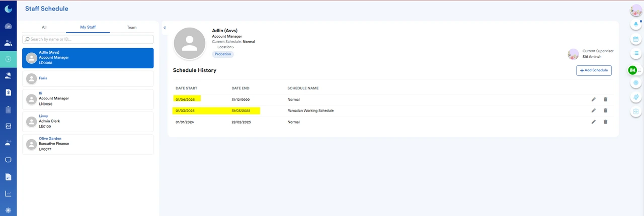Viewport: 644px width, 216px height.
Task: Delete the Ramadan Working Schedule row
Action: (605, 111)
